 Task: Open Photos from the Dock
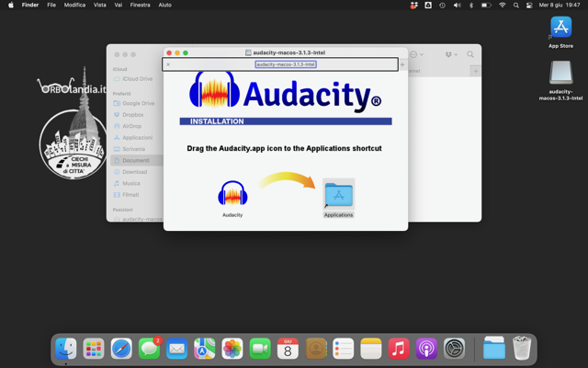(232, 349)
